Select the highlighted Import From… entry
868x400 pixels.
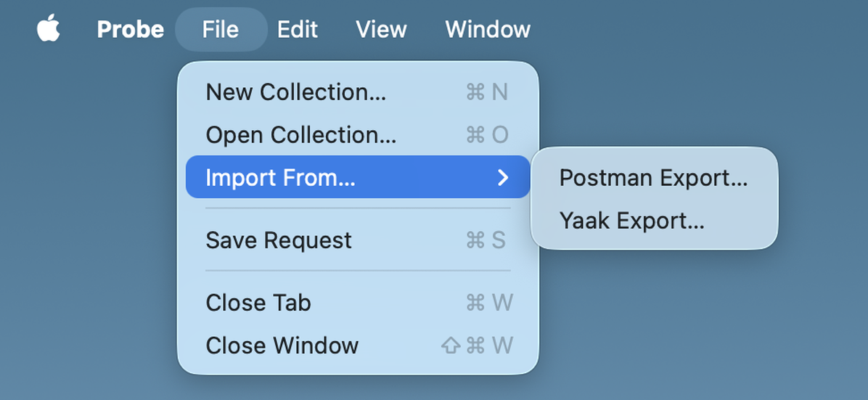[358, 177]
